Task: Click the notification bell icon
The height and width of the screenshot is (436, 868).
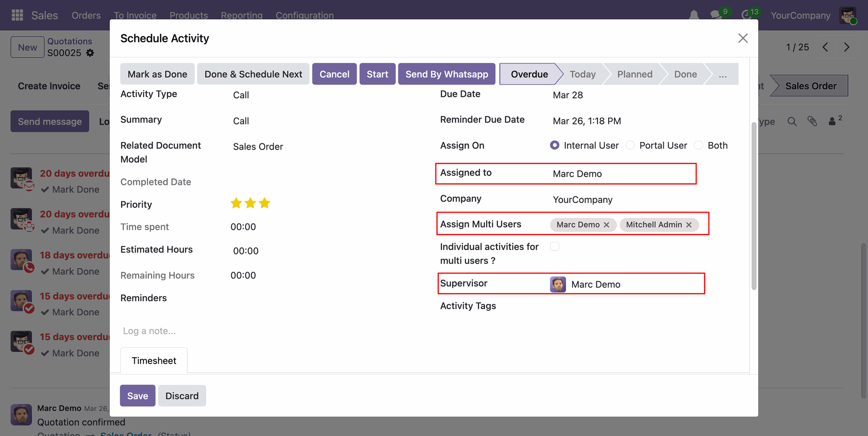Action: [693, 15]
